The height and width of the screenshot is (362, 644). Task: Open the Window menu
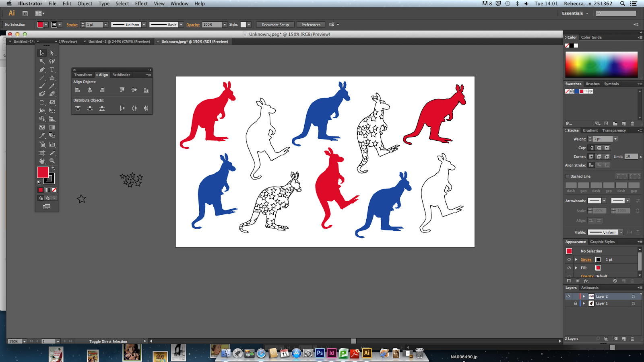coord(180,3)
